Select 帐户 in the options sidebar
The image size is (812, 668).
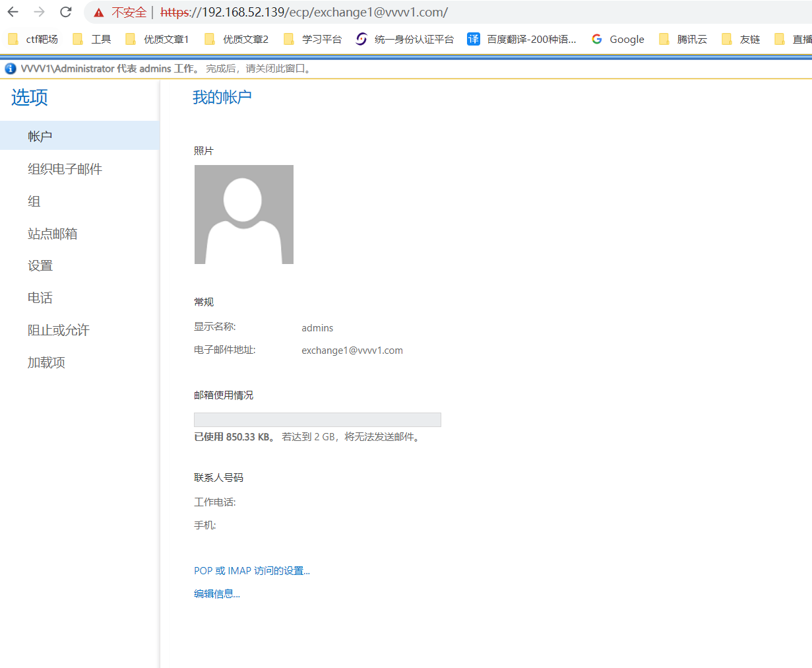click(x=40, y=136)
